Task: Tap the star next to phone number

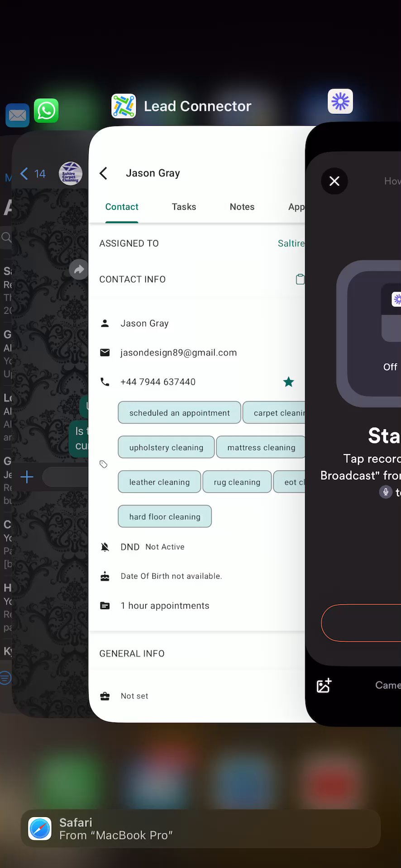Action: (x=288, y=382)
